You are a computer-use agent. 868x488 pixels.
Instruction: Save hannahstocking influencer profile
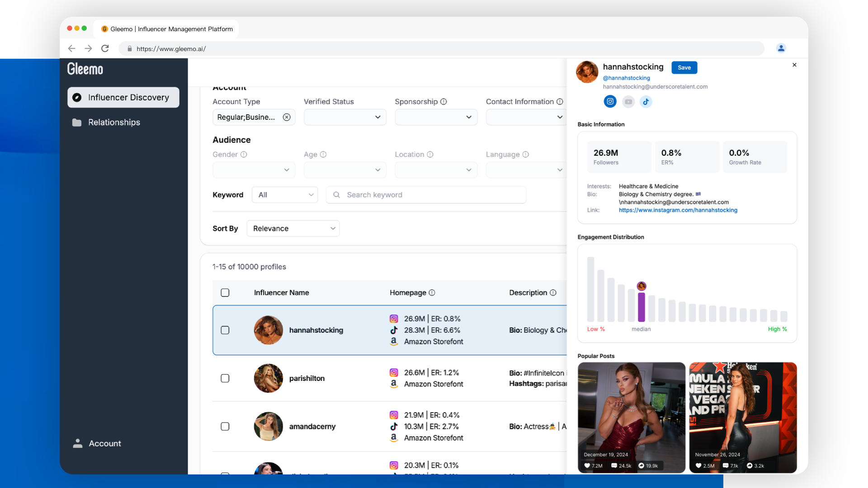[x=684, y=67]
